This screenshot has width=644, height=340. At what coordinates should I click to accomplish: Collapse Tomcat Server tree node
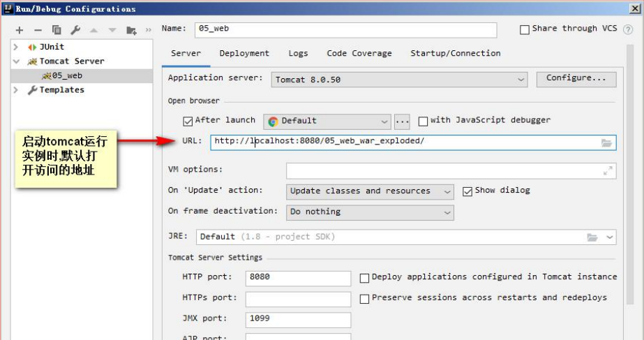16,61
